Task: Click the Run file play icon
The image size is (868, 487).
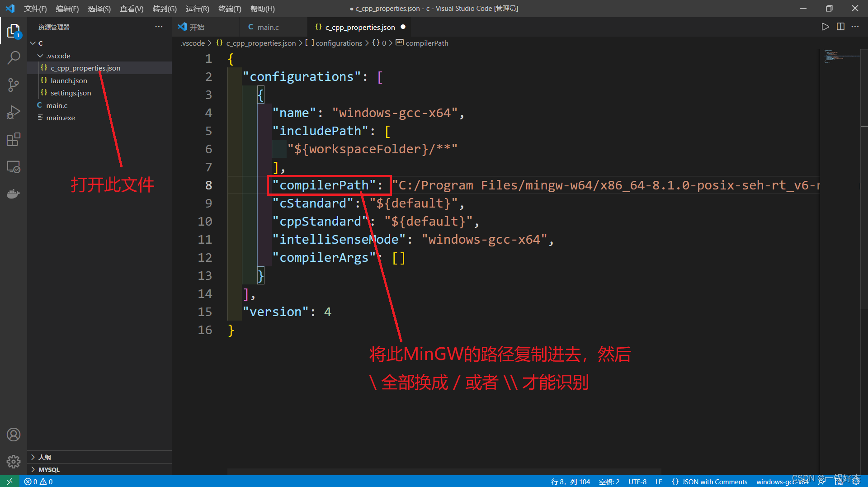Action: 825,27
